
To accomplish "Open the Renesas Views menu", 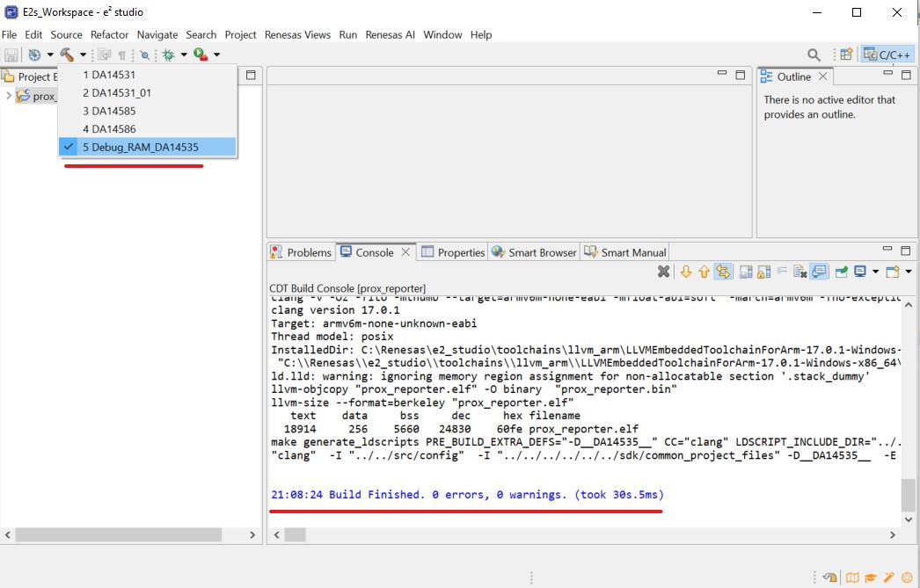I will [x=297, y=34].
